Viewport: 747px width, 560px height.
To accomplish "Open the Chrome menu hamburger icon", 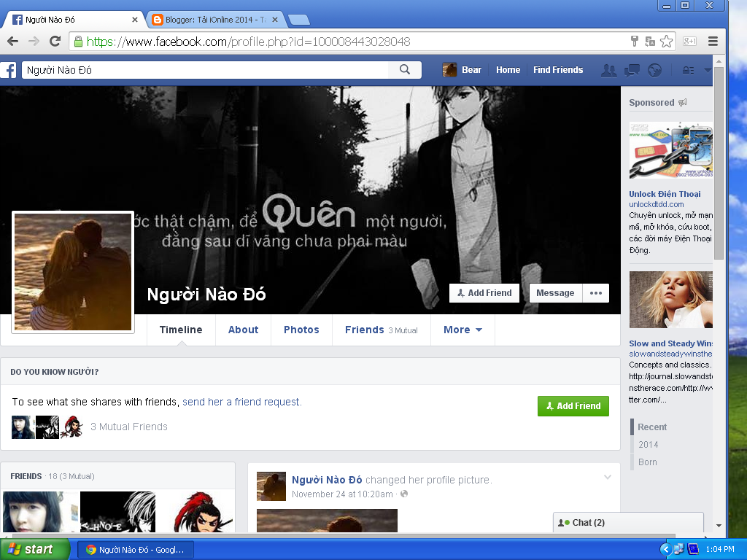I will pyautogui.click(x=713, y=42).
